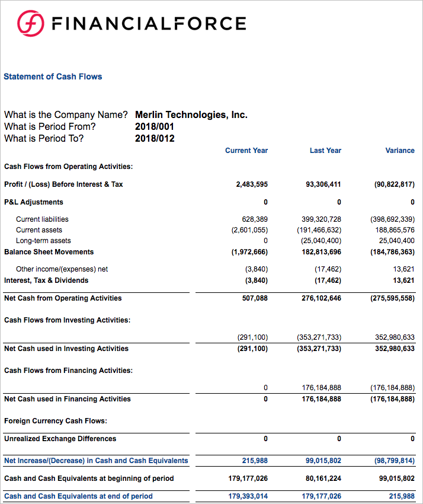Click the Unrealized Exchange Differences row label
This screenshot has width=423, height=504.
tap(60, 439)
